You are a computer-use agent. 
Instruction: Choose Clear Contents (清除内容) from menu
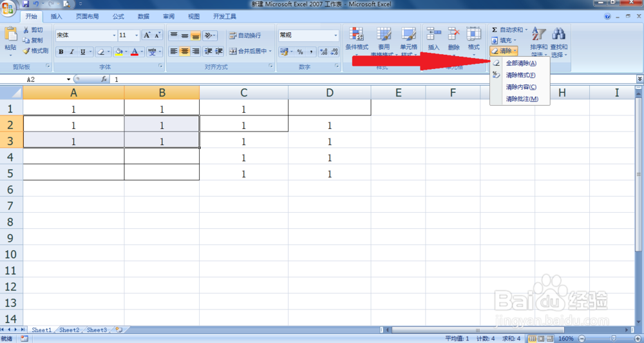tap(520, 87)
